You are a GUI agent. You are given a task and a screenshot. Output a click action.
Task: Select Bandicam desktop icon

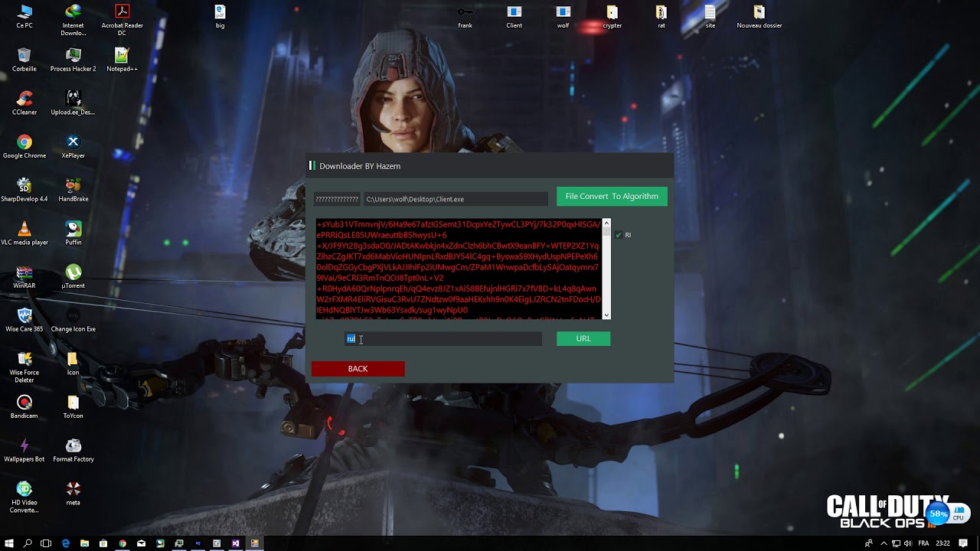24,407
